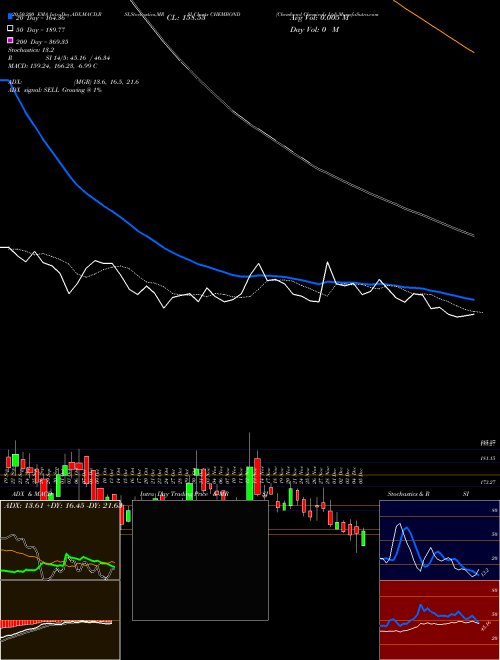Image resolution: width=500 pixels, height=660 pixels.
Task: Click the orange 200 Day EMA line
Action: click(x=436, y=27)
